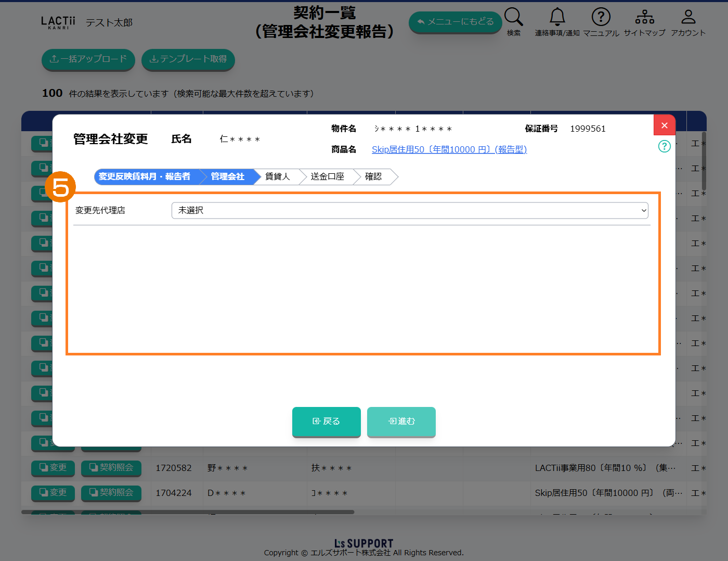Go to the 送金口座 step
The height and width of the screenshot is (561, 728).
point(327,177)
